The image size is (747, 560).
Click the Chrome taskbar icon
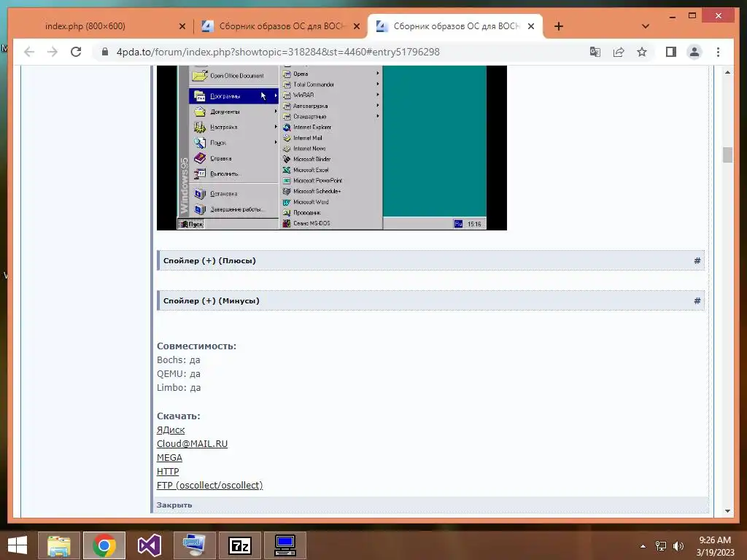coord(104,545)
